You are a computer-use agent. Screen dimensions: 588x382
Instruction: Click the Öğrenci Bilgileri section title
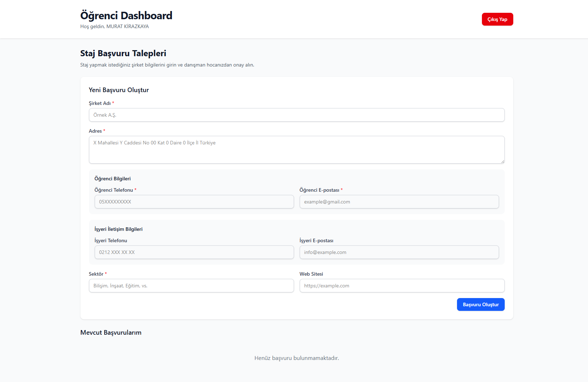click(x=112, y=179)
